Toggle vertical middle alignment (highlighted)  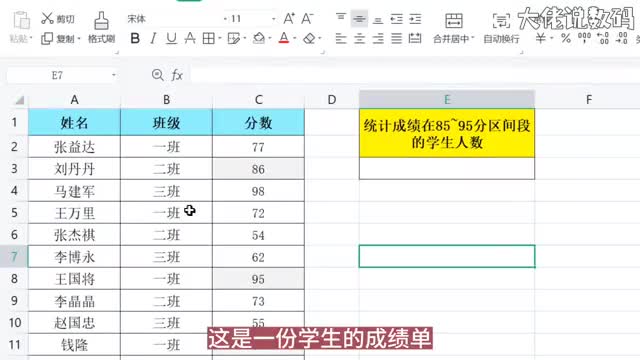(359, 18)
